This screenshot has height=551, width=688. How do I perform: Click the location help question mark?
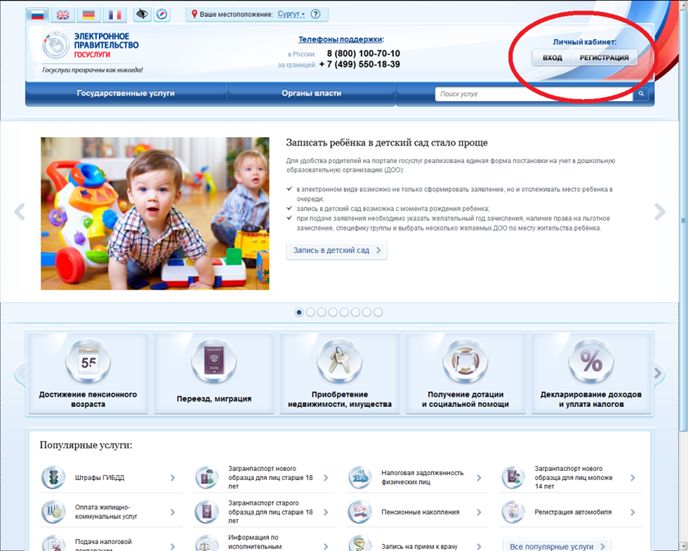click(x=315, y=14)
